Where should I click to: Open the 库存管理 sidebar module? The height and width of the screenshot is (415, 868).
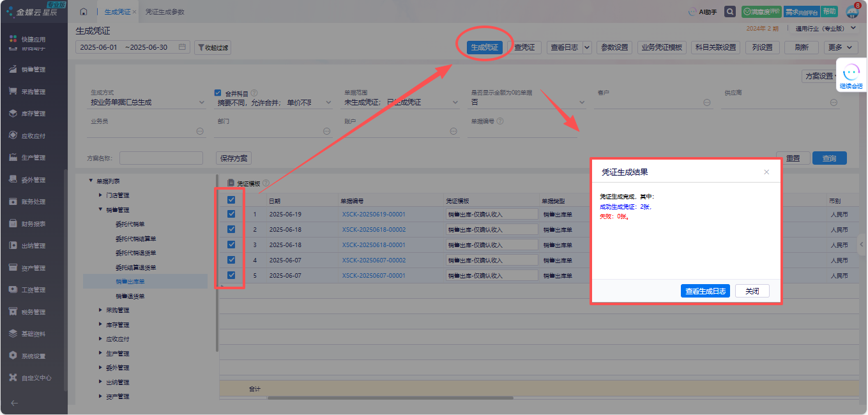click(x=33, y=114)
